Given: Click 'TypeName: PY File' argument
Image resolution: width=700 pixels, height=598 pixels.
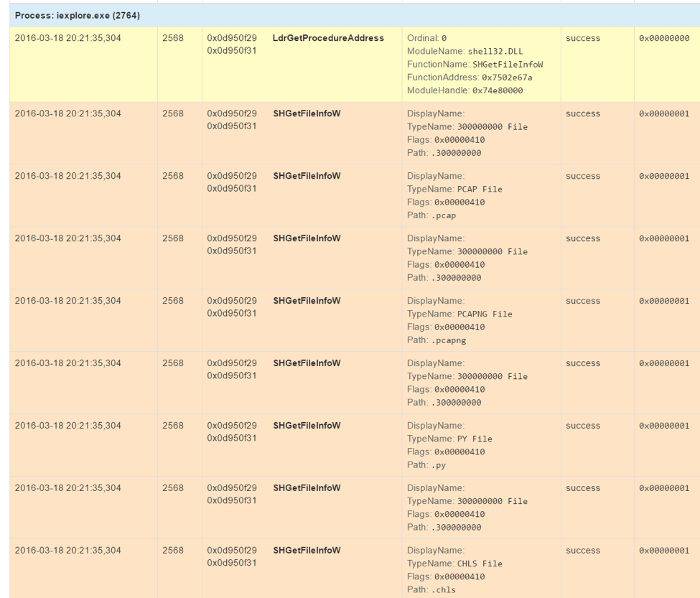Looking at the screenshot, I should point(449,439).
